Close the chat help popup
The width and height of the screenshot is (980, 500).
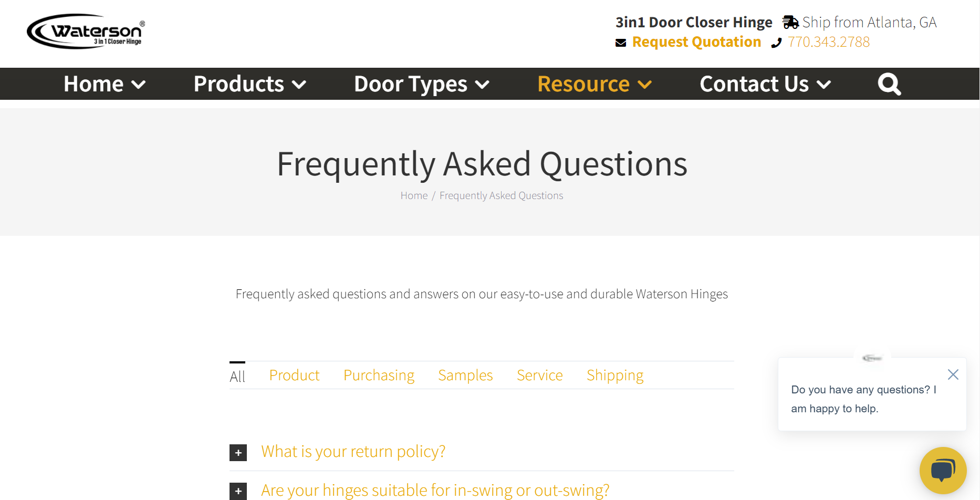pyautogui.click(x=953, y=374)
